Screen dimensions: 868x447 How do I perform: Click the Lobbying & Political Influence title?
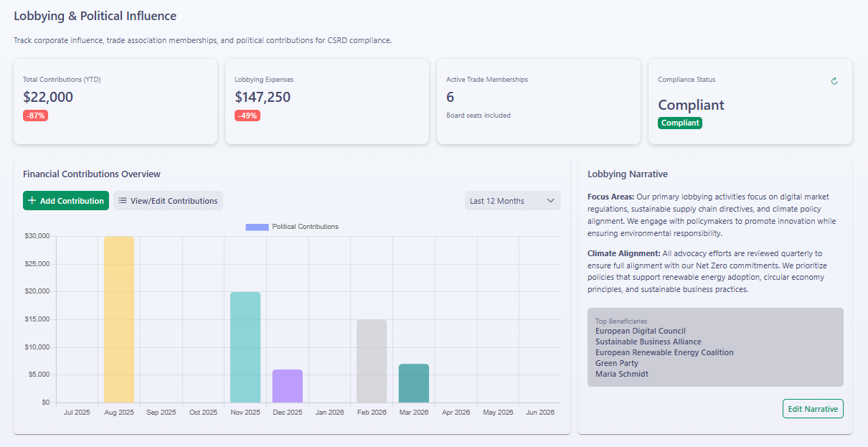click(95, 16)
